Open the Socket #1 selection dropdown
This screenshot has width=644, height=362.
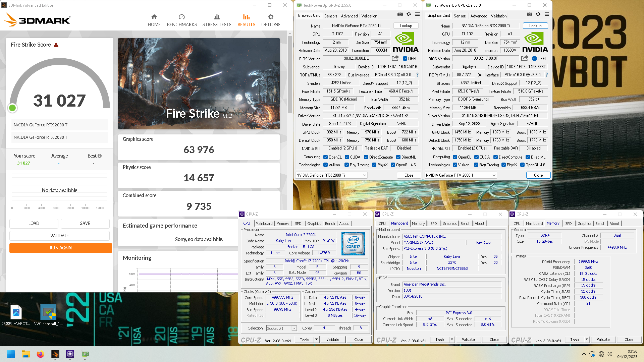click(x=281, y=328)
